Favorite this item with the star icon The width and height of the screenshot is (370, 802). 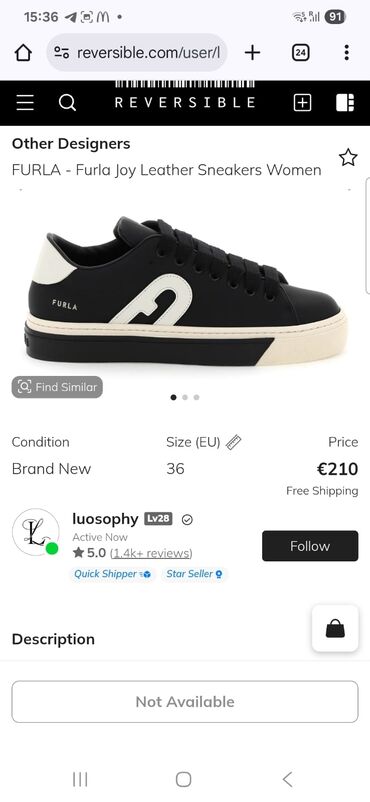point(348,158)
